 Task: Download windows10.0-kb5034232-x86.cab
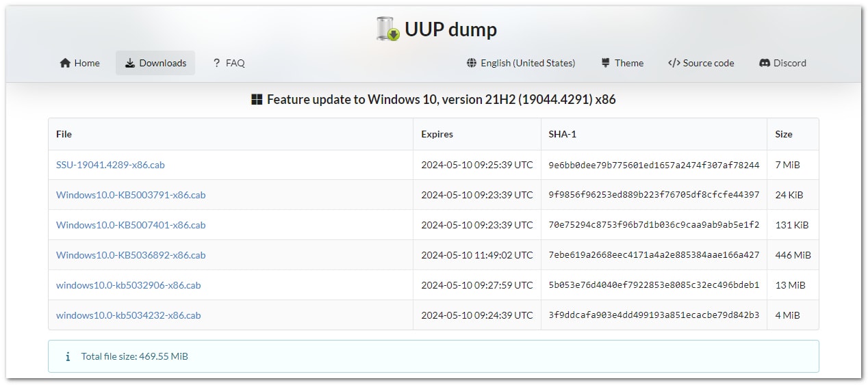coord(129,315)
